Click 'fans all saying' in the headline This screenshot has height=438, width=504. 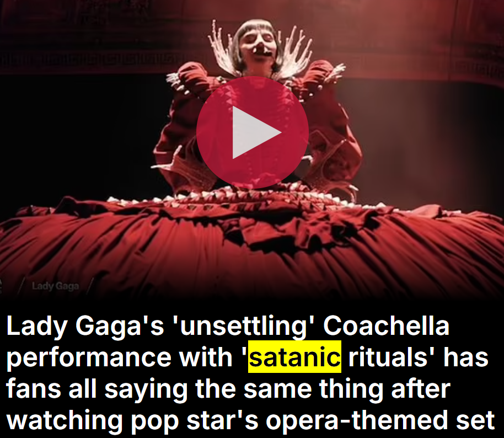[x=96, y=389]
